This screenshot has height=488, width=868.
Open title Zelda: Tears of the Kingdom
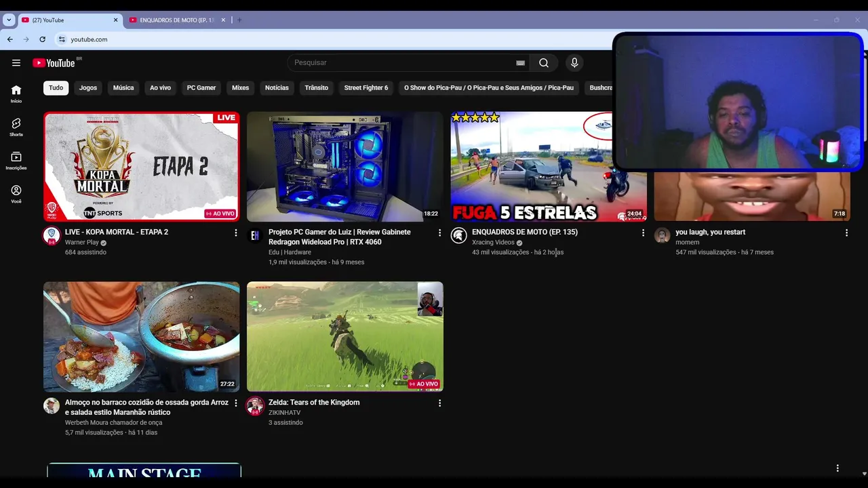click(x=314, y=402)
